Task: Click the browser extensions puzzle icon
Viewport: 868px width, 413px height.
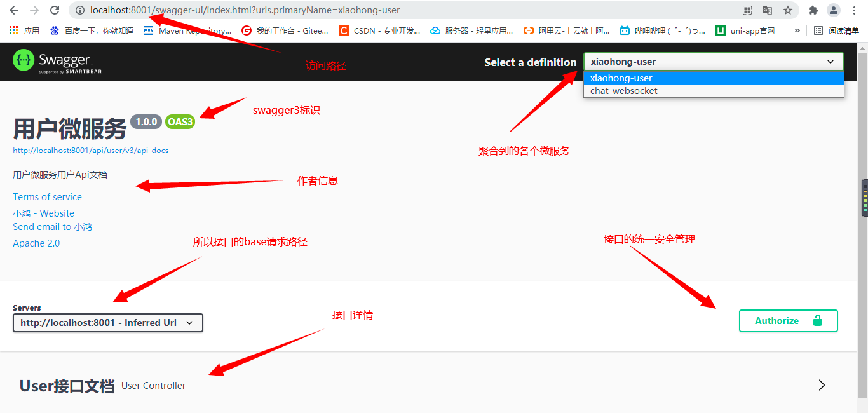Action: click(813, 10)
